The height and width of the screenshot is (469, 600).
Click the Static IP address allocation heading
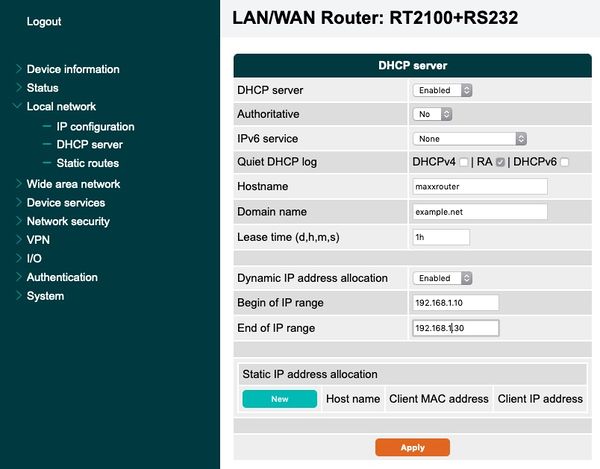(310, 374)
